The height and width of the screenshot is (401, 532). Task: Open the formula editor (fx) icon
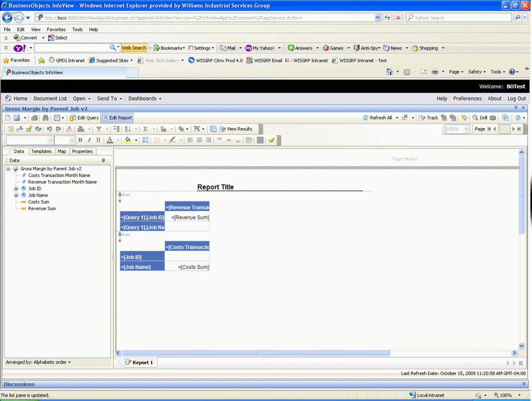20,129
